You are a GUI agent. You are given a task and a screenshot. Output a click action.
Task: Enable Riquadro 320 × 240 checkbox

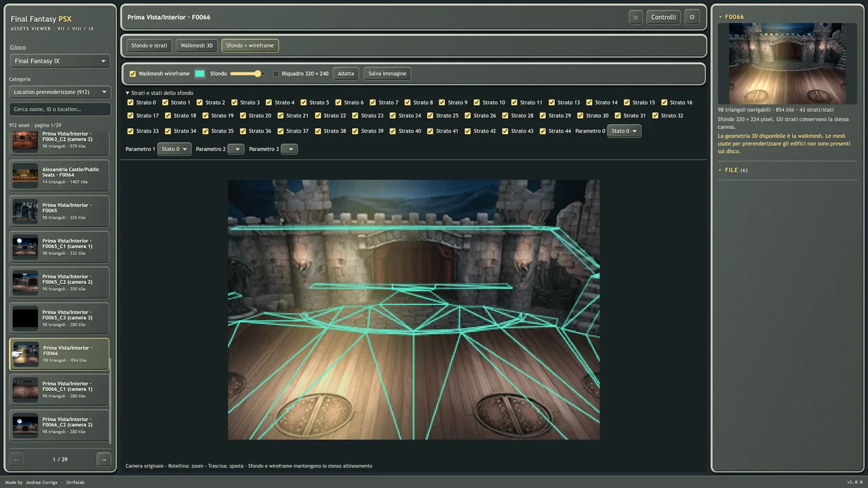click(276, 74)
